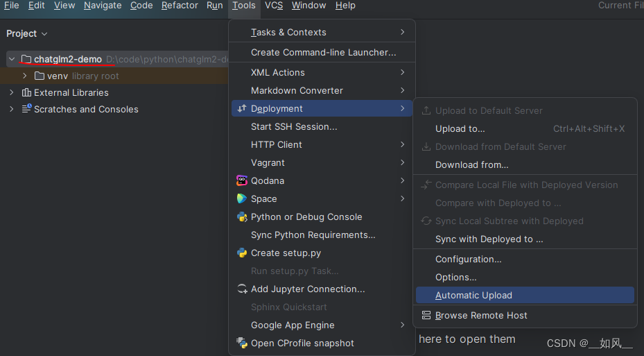
Task: Select Sync with Deployed to... option
Action: coord(489,239)
